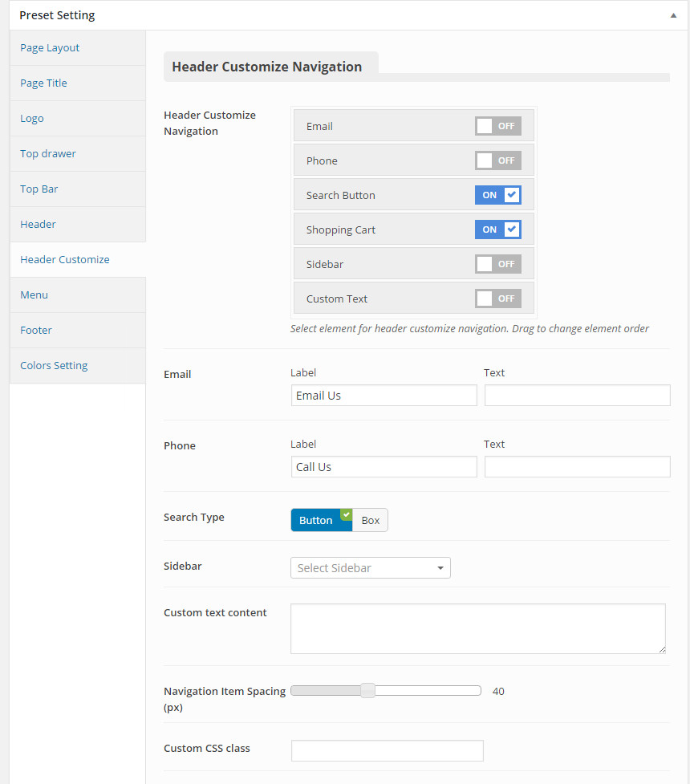Image resolution: width=690 pixels, height=784 pixels.
Task: Click the Custom CSS class field
Action: 388,750
